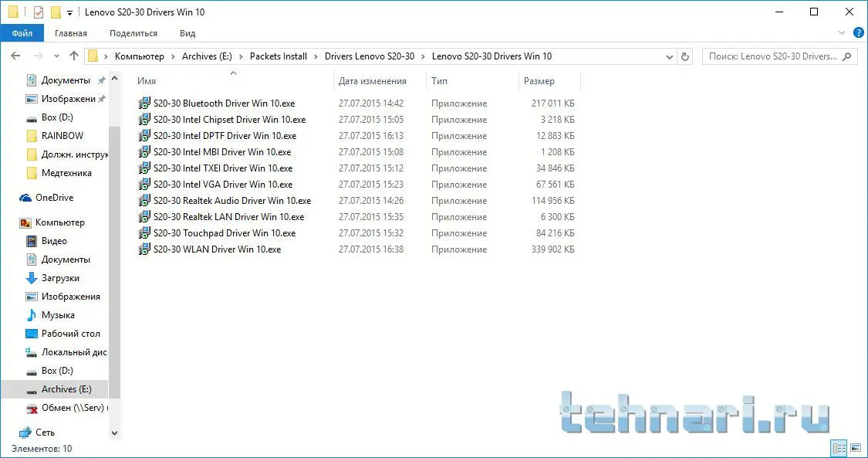This screenshot has height=458, width=868.
Task: Select file size 339 902 КБ cell
Action: pos(552,249)
